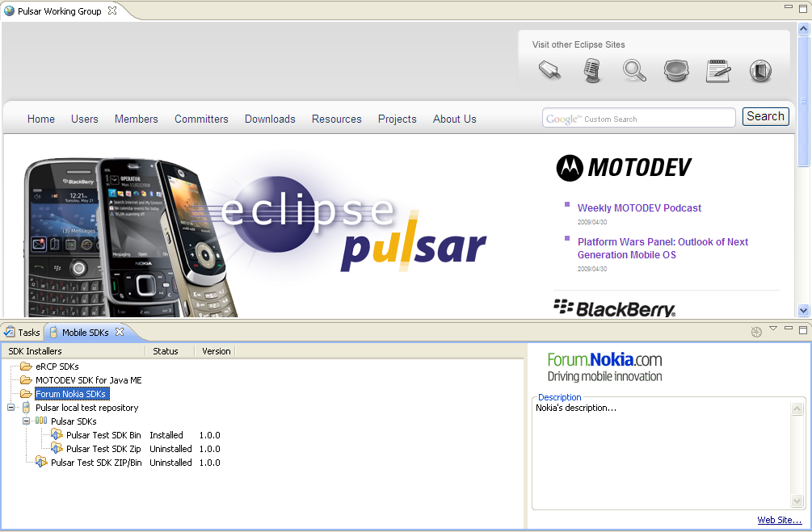Click the category icon beside Pulsar SDKs
Viewport: 812px width, 532px height.
click(41, 421)
